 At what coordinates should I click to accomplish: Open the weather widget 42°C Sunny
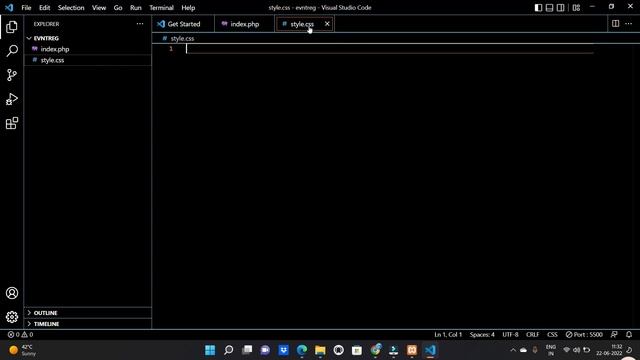[x=23, y=350]
